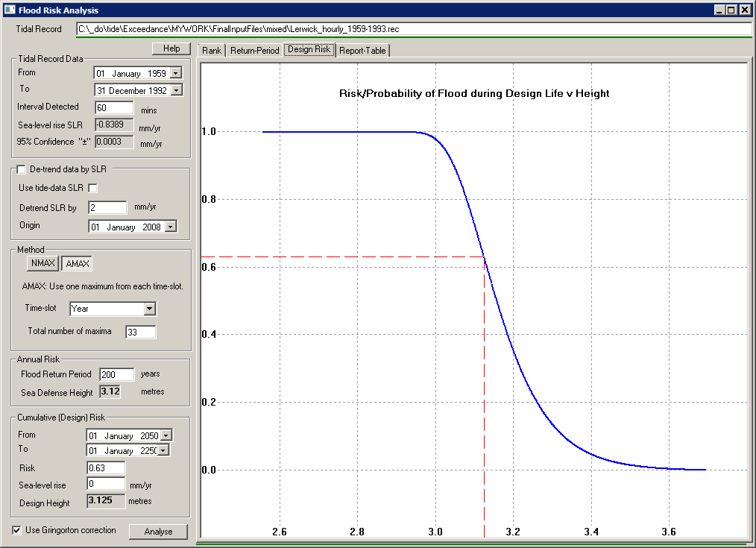Click Total number of maxima field

pos(141,332)
